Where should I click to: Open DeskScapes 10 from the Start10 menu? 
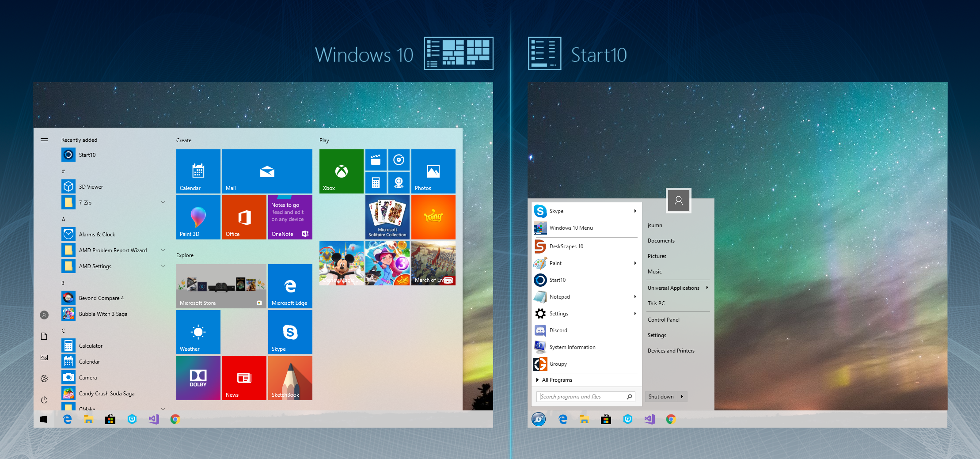click(567, 246)
